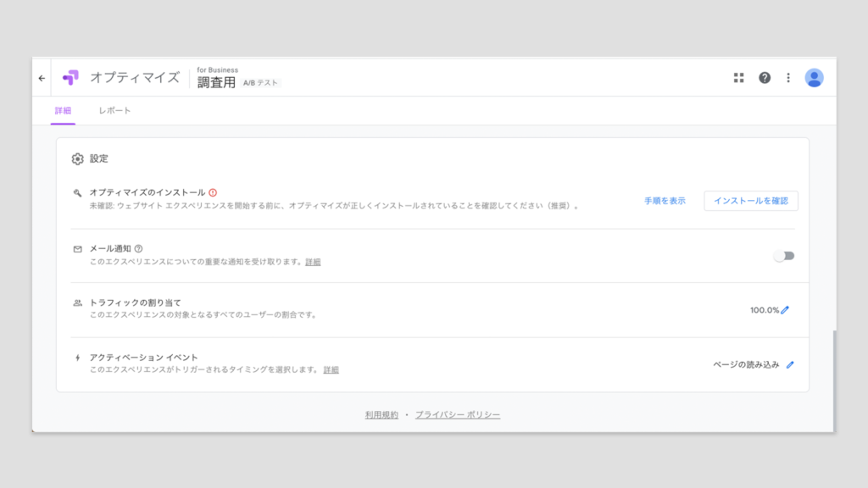Open the 利用規約 footer link
This screenshot has height=488, width=868.
(x=381, y=415)
